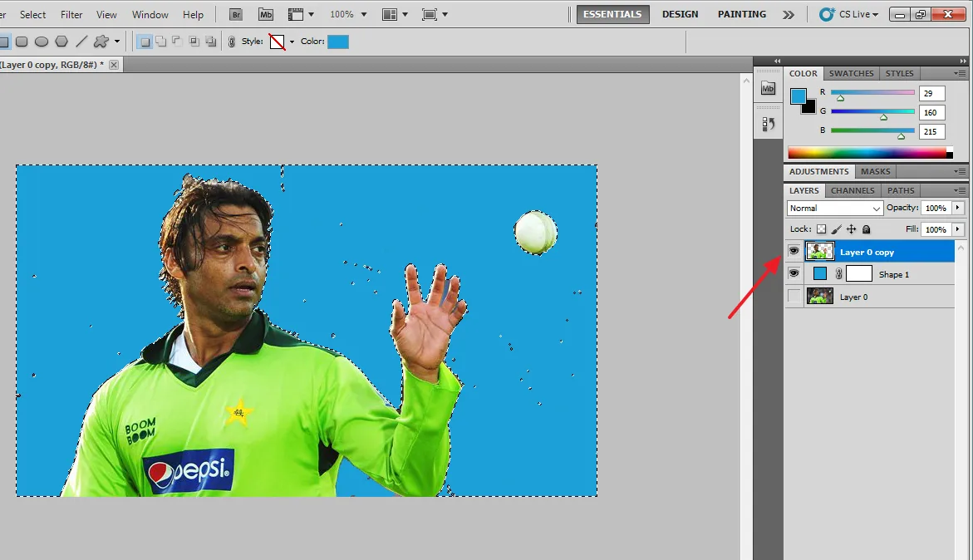
Task: Open the Adjustments panel options menu
Action: (x=960, y=171)
